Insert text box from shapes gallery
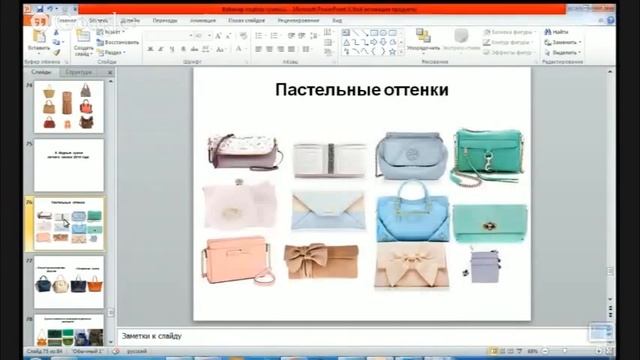Viewport: 640px width, 360px height. pyautogui.click(x=346, y=33)
